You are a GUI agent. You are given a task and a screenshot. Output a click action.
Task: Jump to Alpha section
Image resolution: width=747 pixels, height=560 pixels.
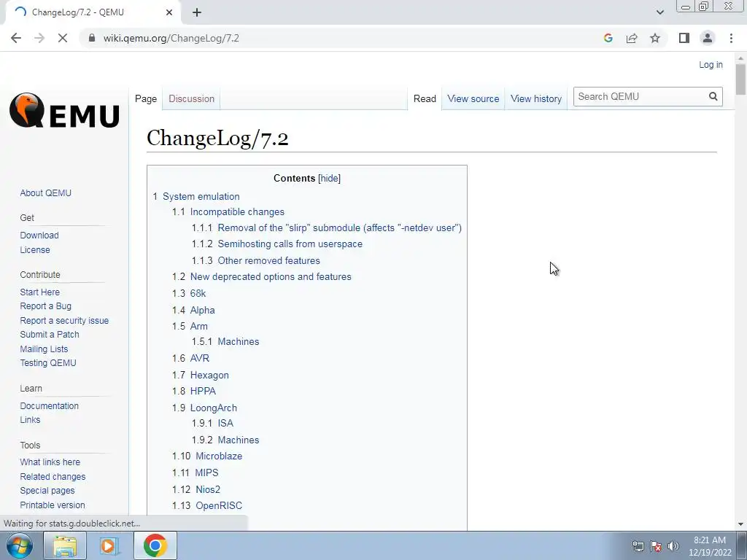(x=203, y=310)
